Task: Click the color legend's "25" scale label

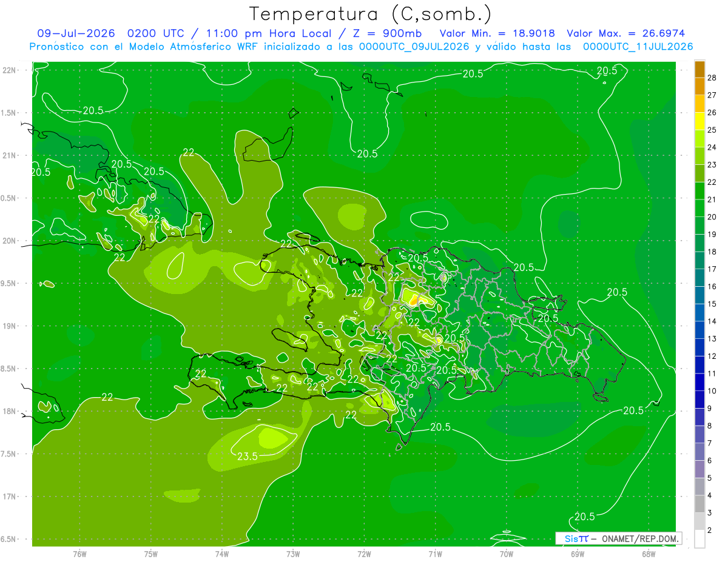Action: (712, 130)
